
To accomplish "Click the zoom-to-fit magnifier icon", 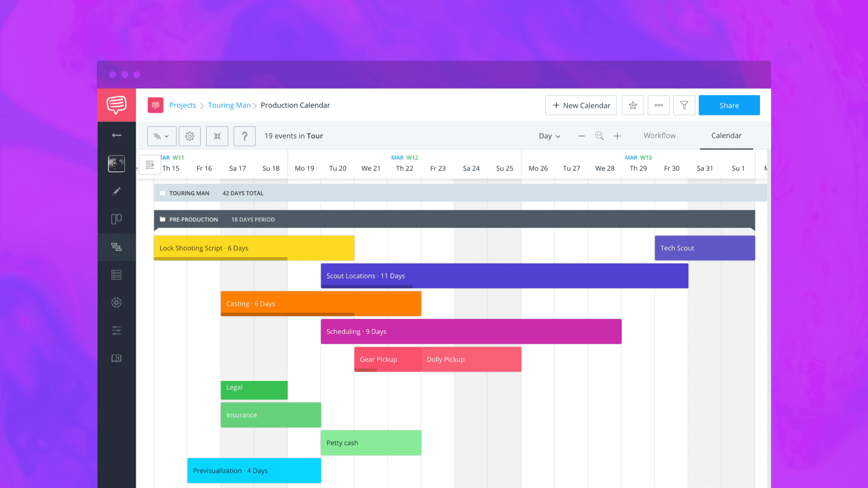I will [x=599, y=136].
